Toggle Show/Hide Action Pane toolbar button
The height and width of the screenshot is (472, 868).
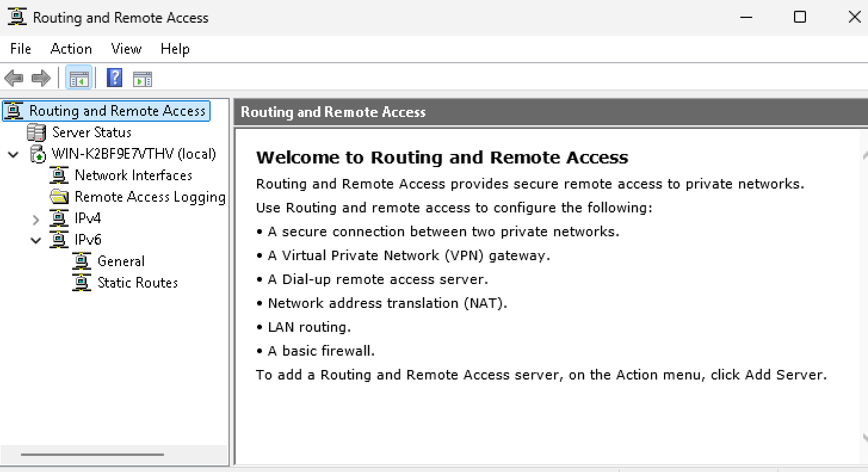click(143, 78)
